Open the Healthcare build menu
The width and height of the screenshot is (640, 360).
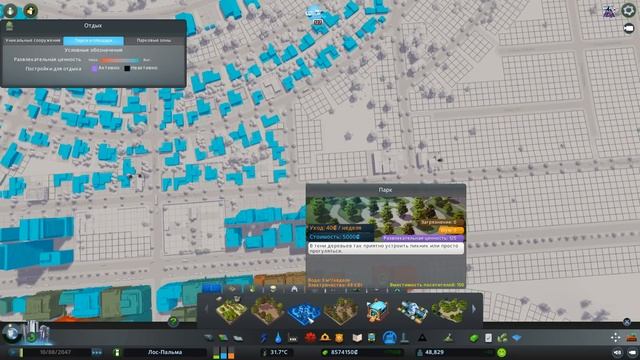(x=311, y=338)
